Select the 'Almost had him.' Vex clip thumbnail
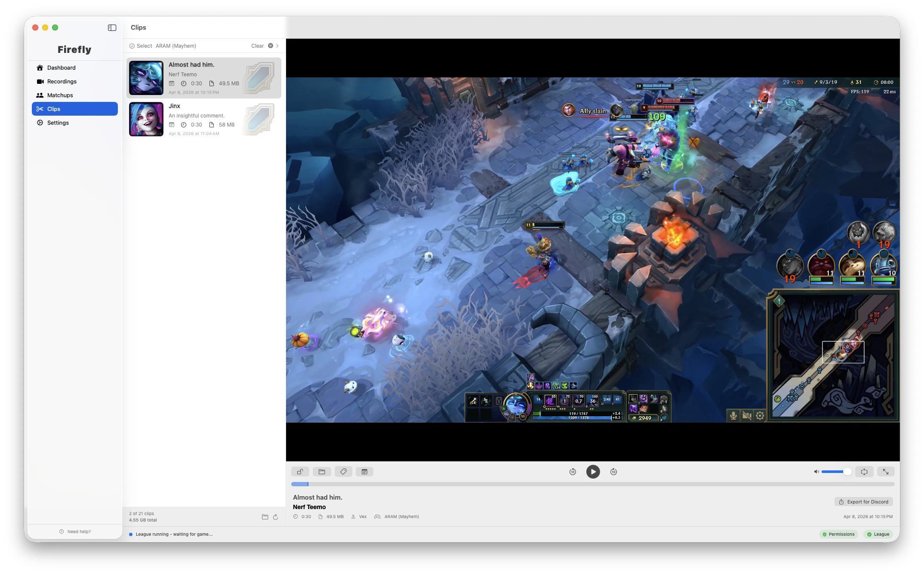 point(146,78)
